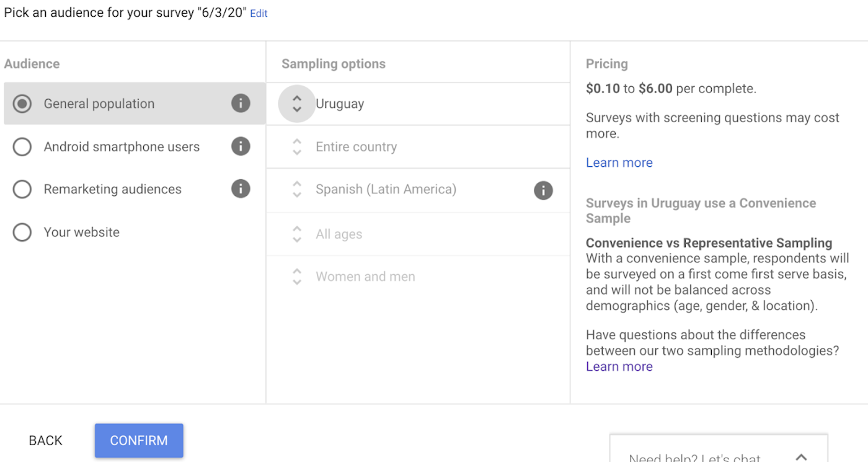The height and width of the screenshot is (462, 868).
Task: Click the up-down arrows icon beside Uruguay
Action: coord(297,104)
